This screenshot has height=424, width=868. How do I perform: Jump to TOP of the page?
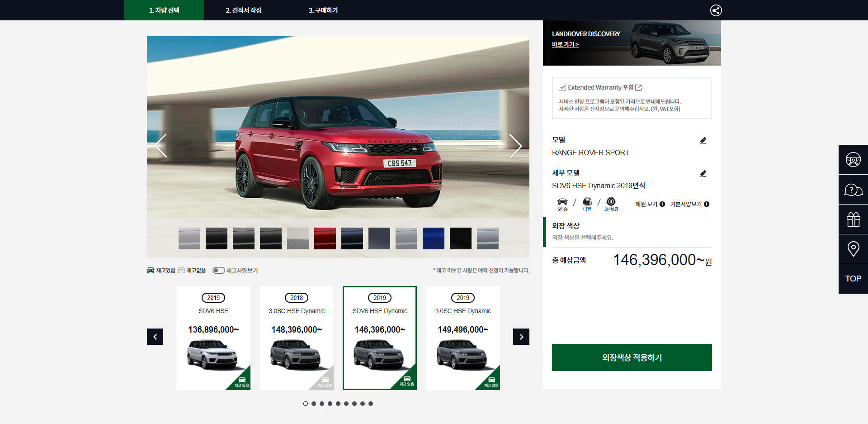[853, 279]
